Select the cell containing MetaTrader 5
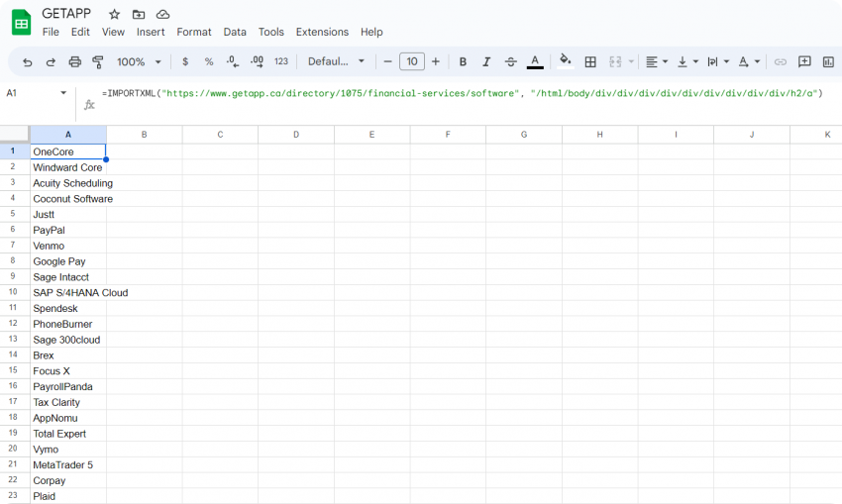This screenshot has height=504, width=842. [x=68, y=464]
